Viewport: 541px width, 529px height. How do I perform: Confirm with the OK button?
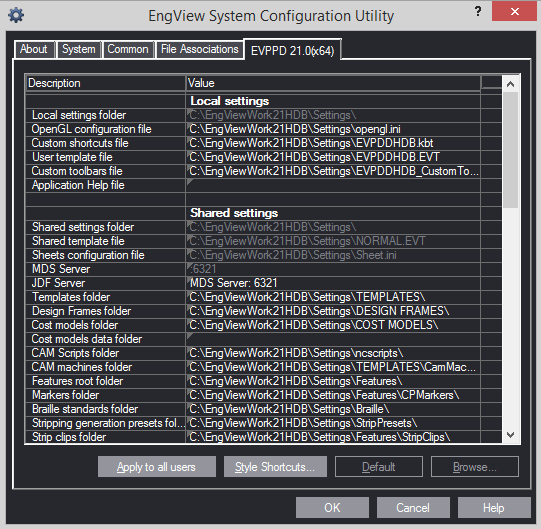[x=332, y=508]
